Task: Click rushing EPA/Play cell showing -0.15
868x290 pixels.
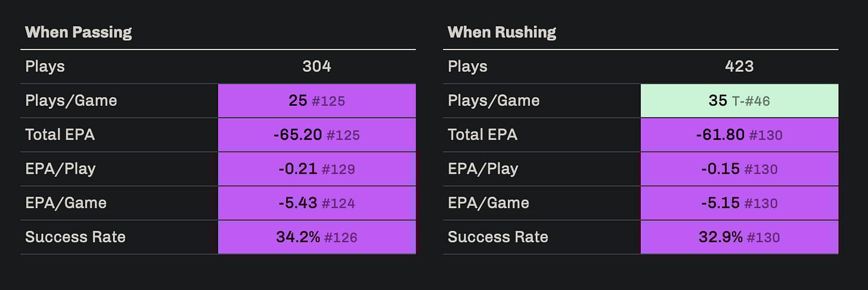Action: coord(739,169)
